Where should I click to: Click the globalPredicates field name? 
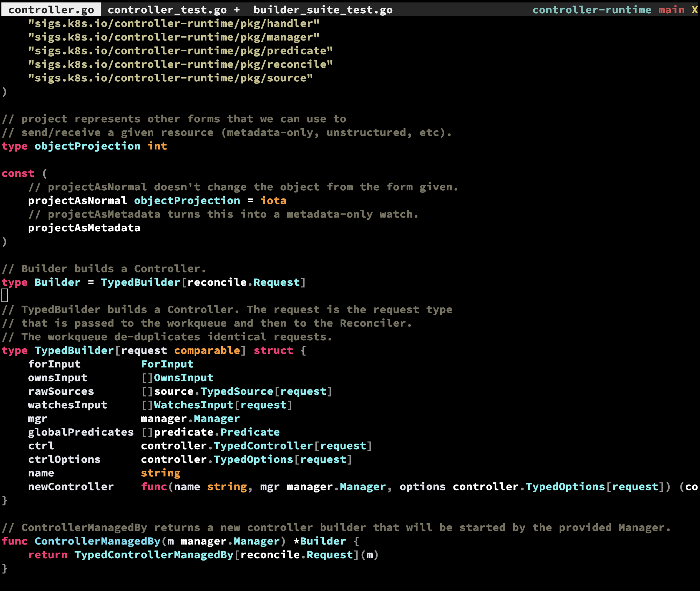[81, 432]
